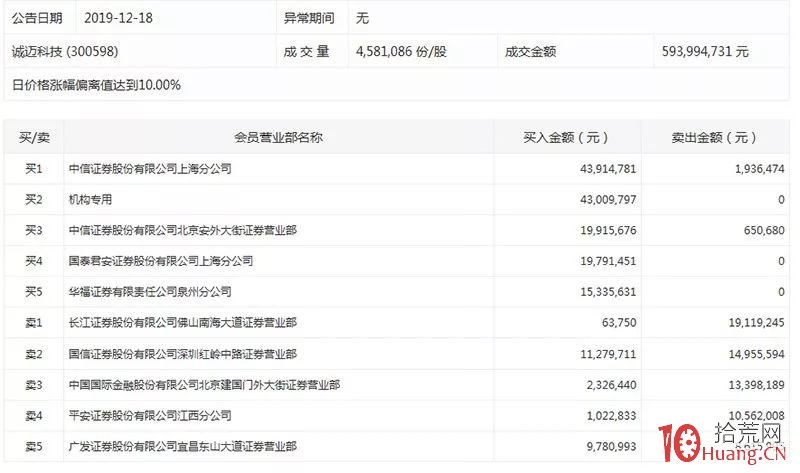Click buy amount 19,915,676

608,230
